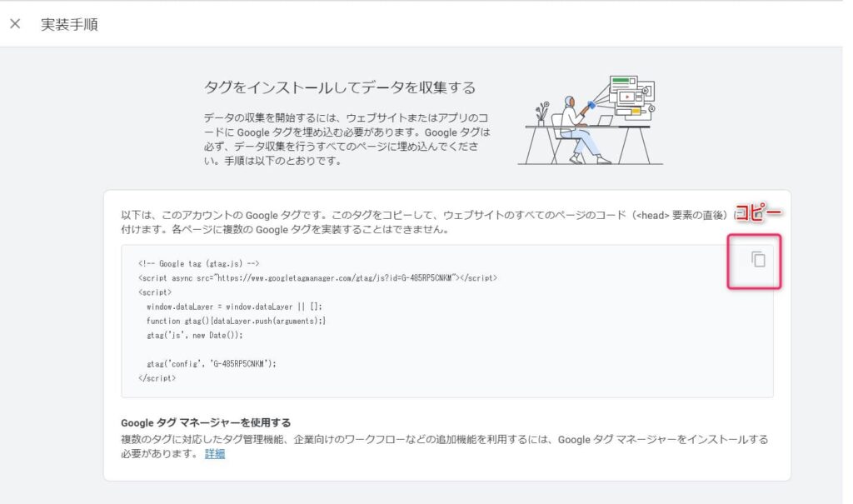Close the 実装手順 panel with the X

coord(15,24)
